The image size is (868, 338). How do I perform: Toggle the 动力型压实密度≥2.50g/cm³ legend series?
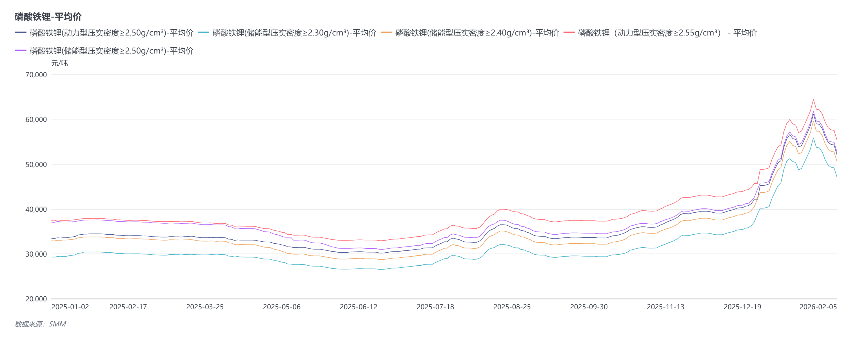point(111,33)
